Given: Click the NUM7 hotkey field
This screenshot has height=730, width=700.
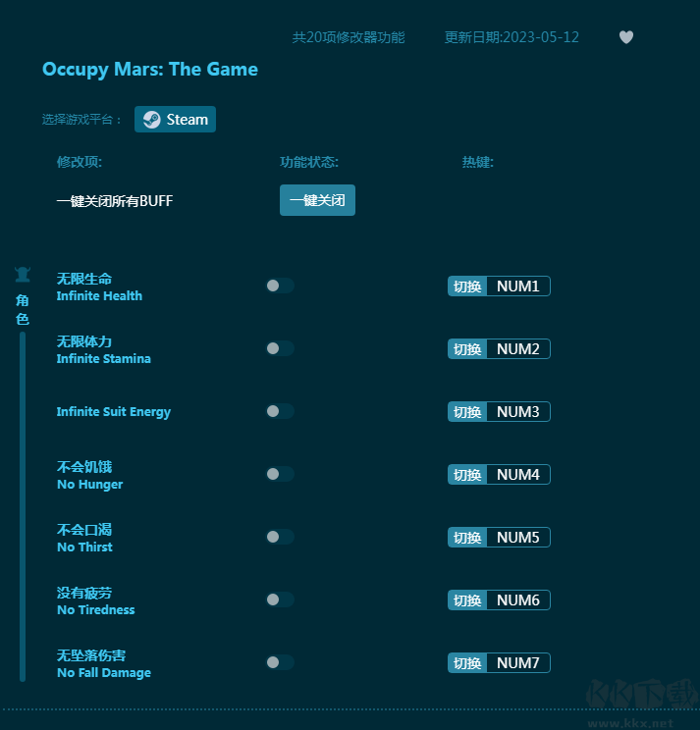Looking at the screenshot, I should point(518,663).
